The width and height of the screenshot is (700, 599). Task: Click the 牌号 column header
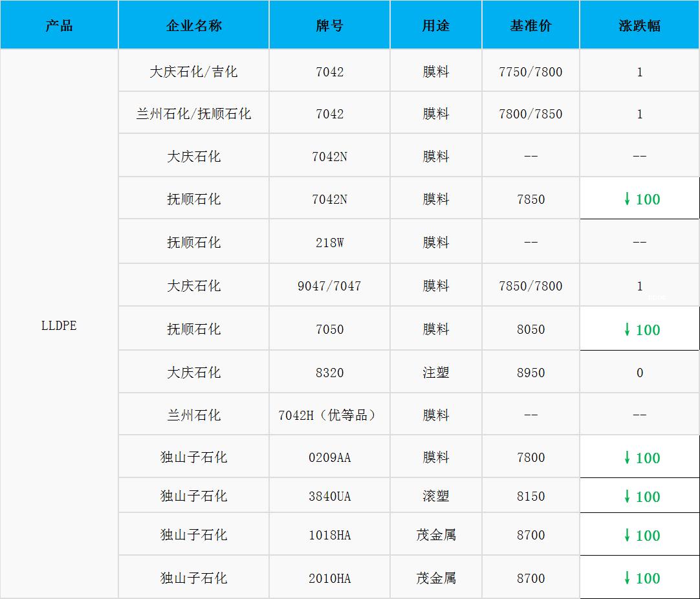pyautogui.click(x=330, y=26)
